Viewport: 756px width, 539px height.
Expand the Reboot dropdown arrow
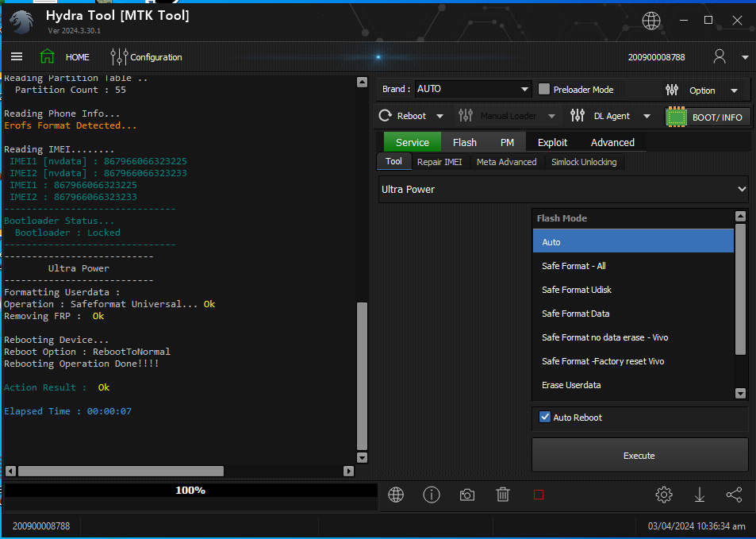click(439, 116)
